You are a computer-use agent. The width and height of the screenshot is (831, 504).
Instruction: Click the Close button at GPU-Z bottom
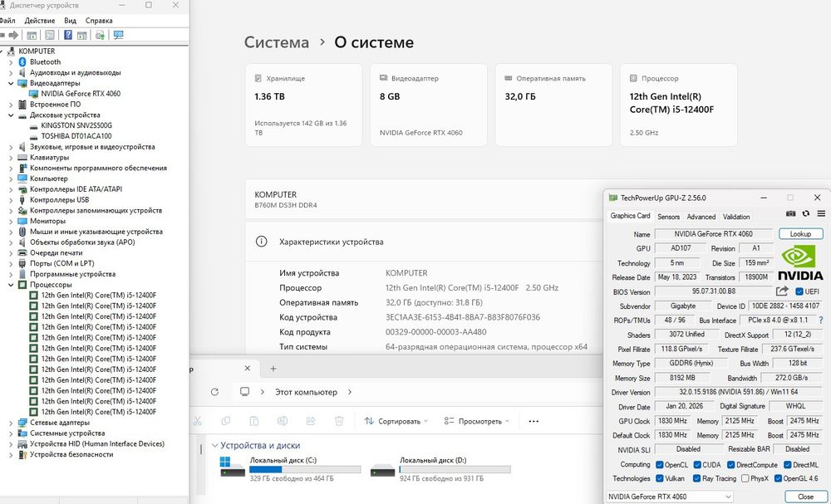[x=805, y=497]
